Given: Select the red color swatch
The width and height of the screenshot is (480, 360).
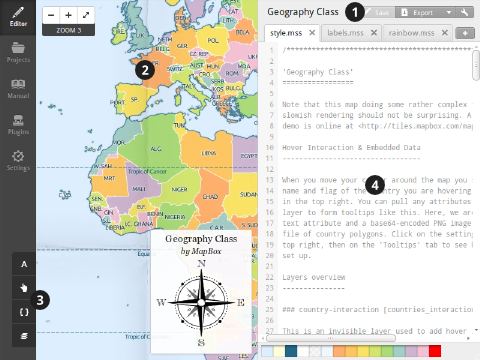Looking at the screenshot, I should pyautogui.click(x=435, y=351).
